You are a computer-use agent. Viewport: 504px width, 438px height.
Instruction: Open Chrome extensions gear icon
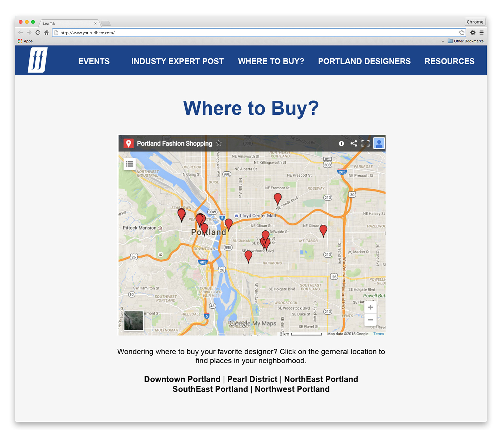pos(473,33)
